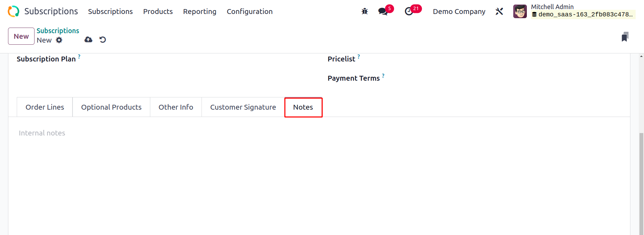
Task: Open the Demo Company switcher
Action: 459,12
